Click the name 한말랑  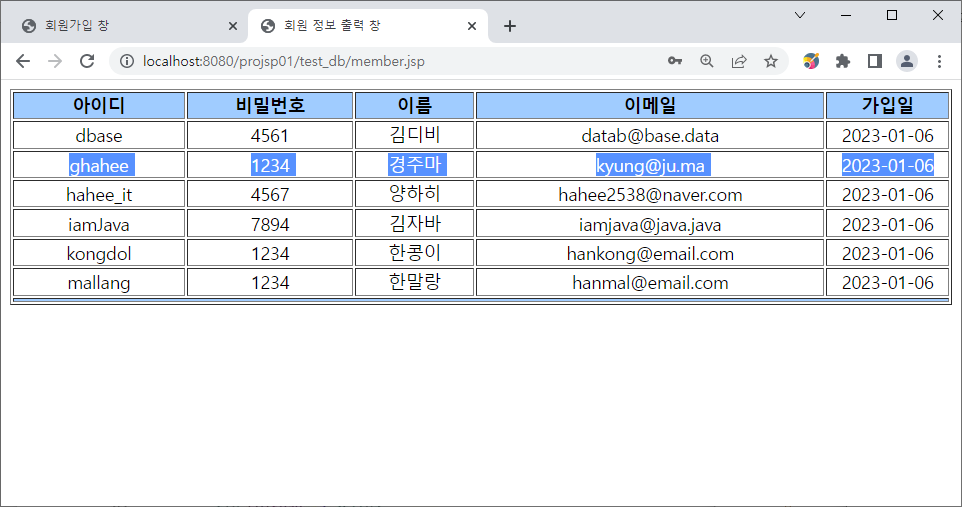point(415,282)
